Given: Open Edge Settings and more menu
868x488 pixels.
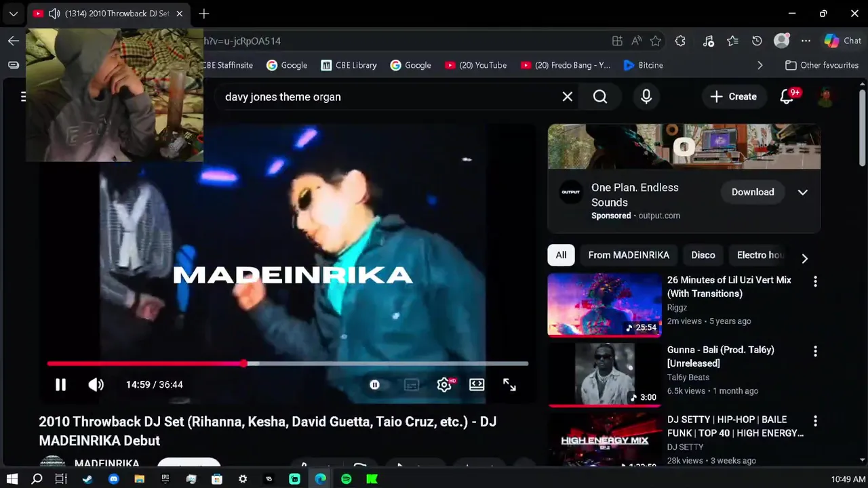Looking at the screenshot, I should pyautogui.click(x=806, y=41).
